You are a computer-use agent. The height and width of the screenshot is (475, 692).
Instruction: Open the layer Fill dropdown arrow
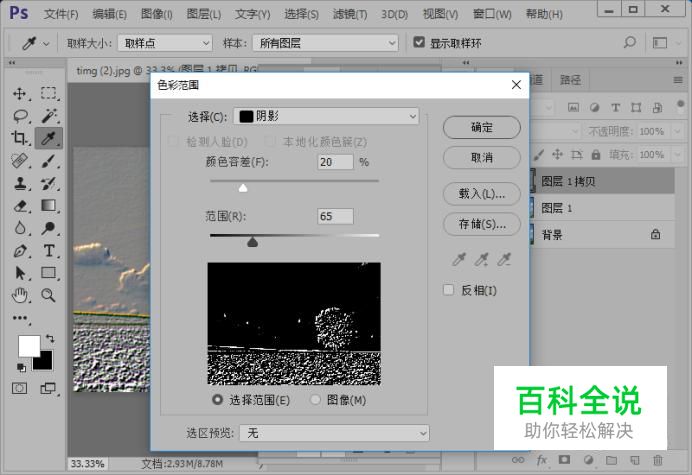(x=677, y=155)
